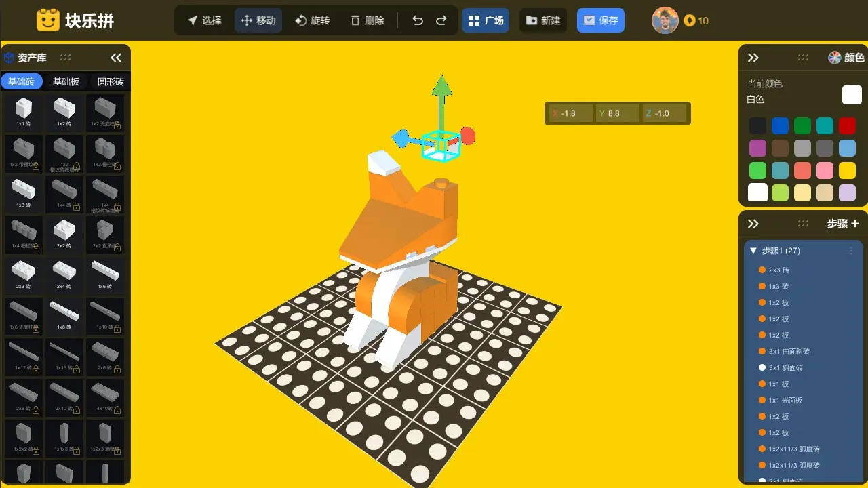The image size is (868, 488).
Task: Collapse the 资产库 asset library panel
Action: click(116, 58)
